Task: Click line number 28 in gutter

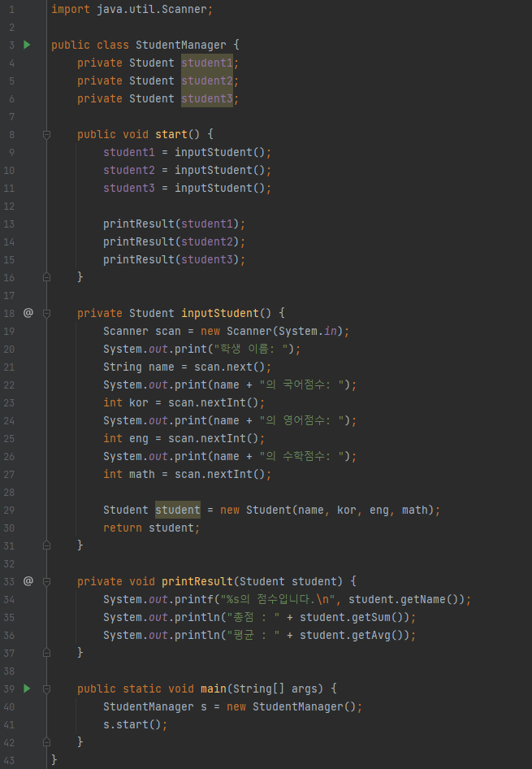Action: coord(9,492)
